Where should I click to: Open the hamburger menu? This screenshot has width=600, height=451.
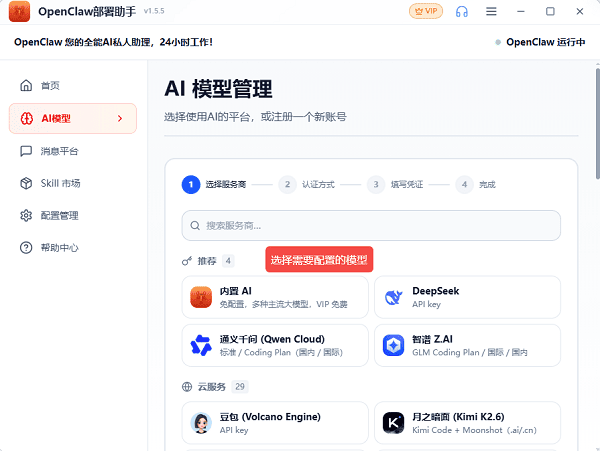pos(491,11)
